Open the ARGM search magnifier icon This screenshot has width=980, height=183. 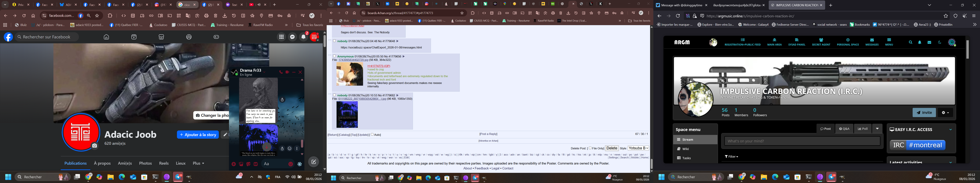pos(910,42)
